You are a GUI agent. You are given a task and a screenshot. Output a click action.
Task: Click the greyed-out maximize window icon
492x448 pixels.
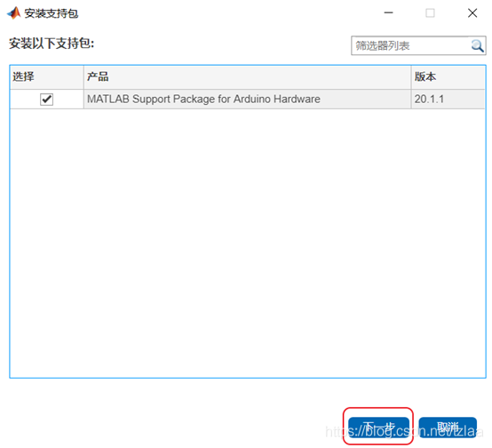tap(430, 12)
